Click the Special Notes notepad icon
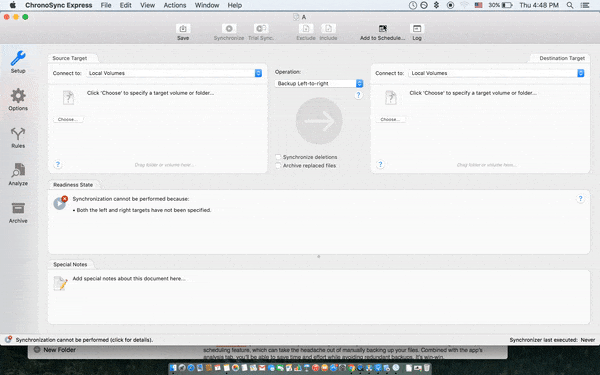Viewport: 600px width, 375px height. (x=60, y=283)
